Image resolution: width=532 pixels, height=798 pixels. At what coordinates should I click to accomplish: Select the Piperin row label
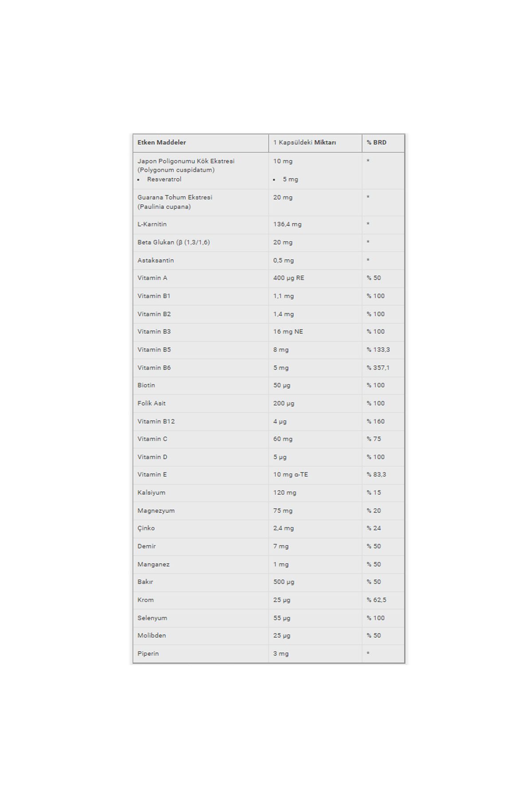(x=148, y=653)
